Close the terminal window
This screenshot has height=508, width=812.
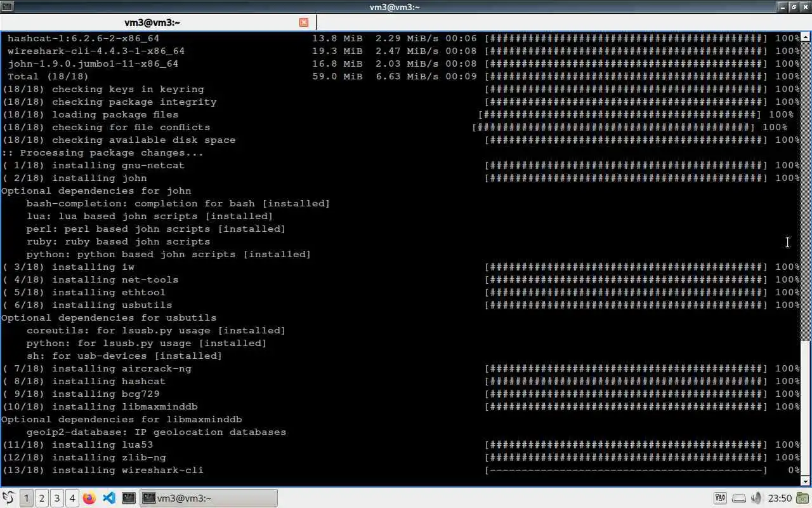click(805, 7)
